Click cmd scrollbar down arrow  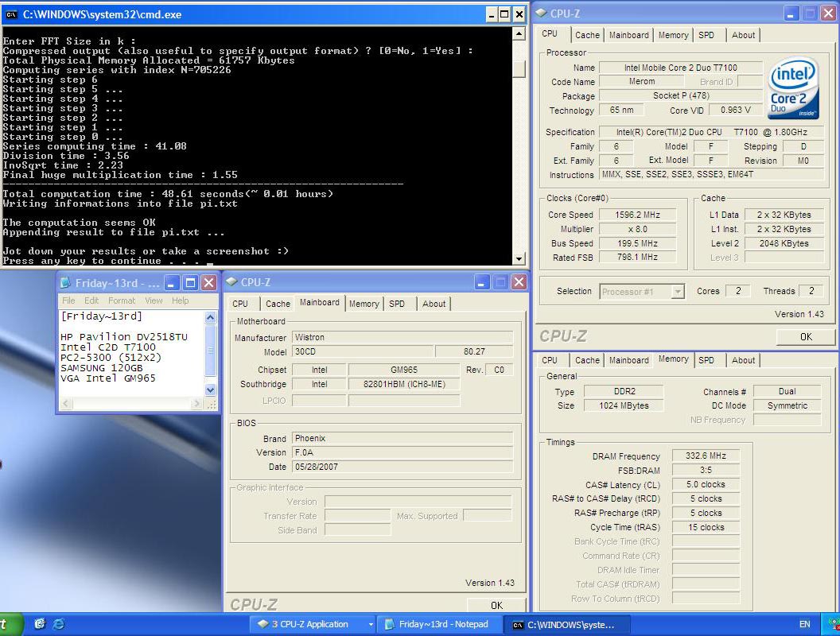pos(519,259)
